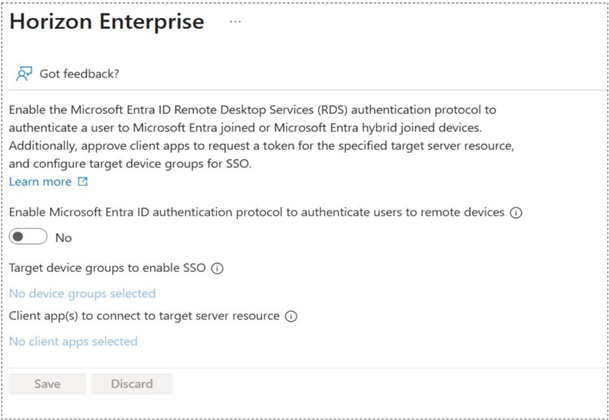Click external link icon after Learn more
This screenshot has width=609, height=420.
point(83,181)
